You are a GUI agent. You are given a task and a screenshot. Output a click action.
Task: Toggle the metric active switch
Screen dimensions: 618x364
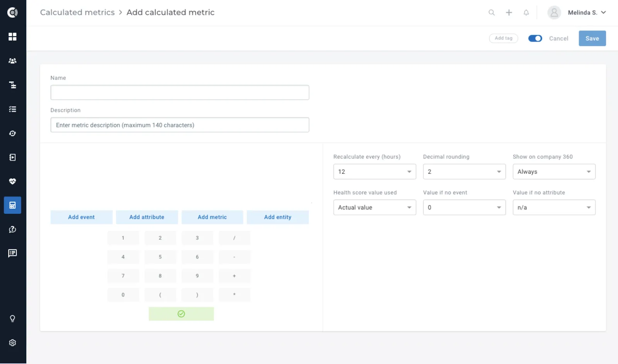coord(535,38)
